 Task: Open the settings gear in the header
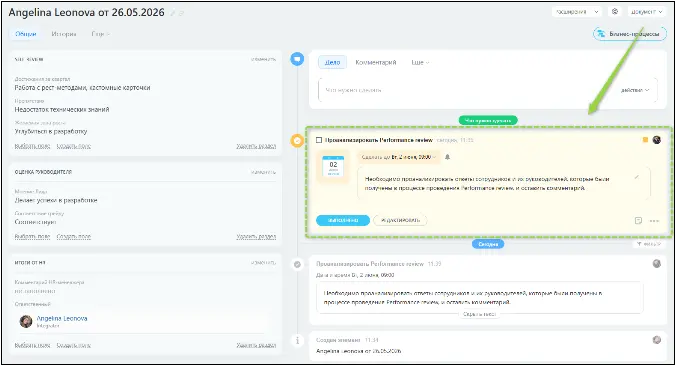[x=615, y=12]
